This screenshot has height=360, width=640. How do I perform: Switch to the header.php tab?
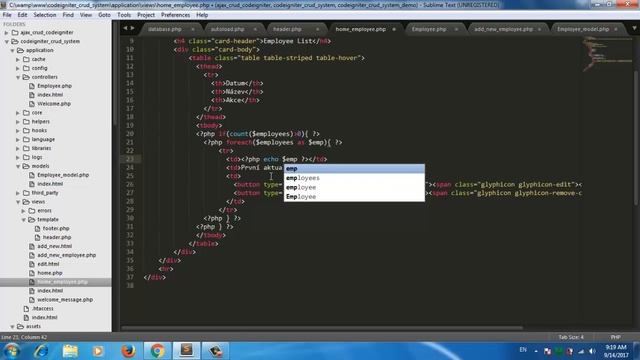(x=287, y=29)
